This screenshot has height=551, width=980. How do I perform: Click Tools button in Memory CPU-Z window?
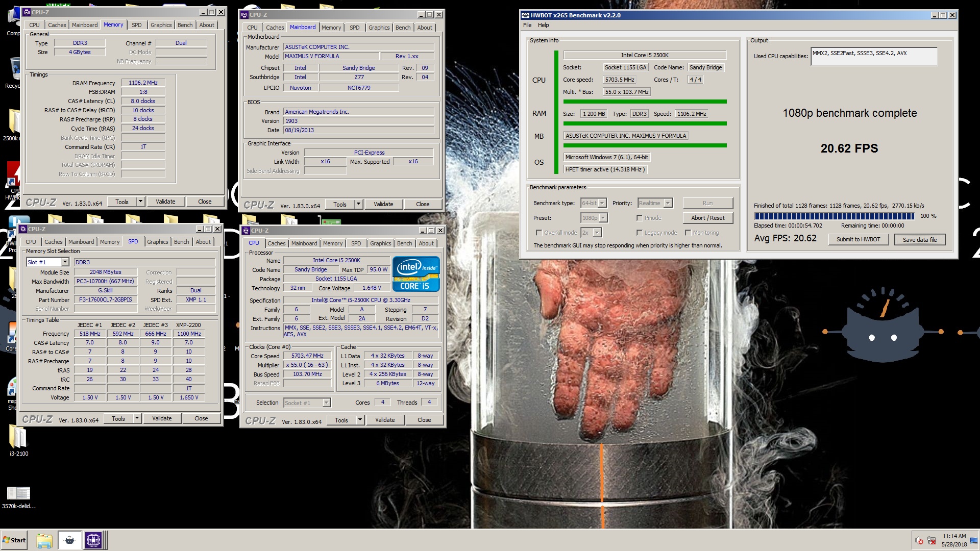pyautogui.click(x=122, y=202)
